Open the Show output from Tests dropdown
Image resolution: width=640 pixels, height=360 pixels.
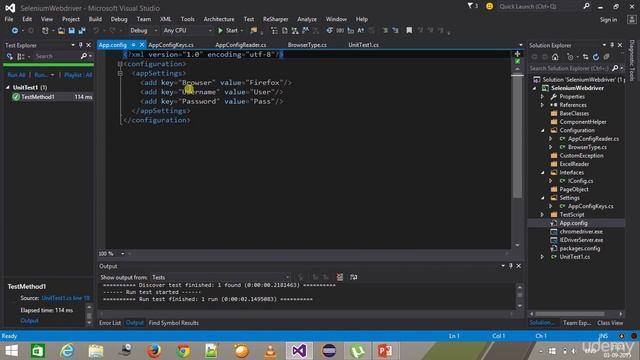(220, 277)
